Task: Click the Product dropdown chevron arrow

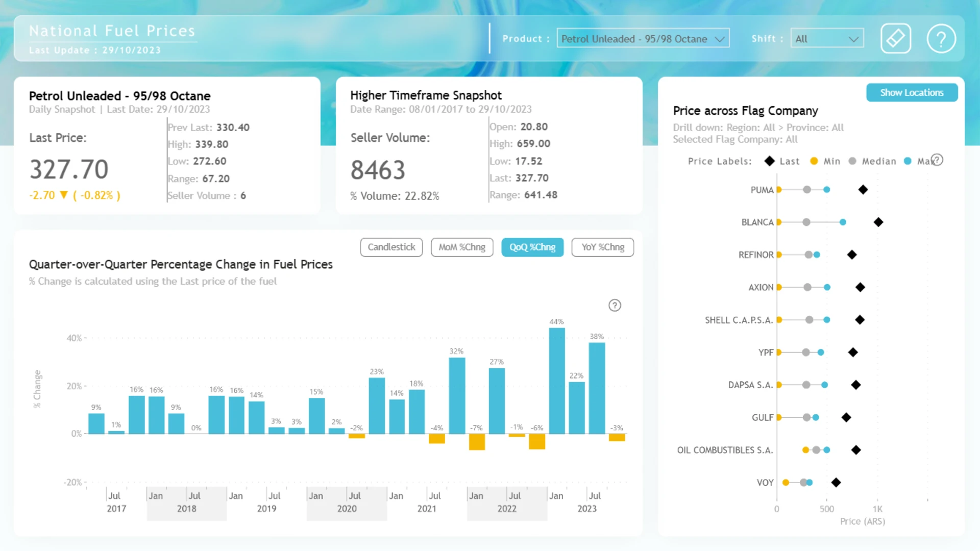Action: click(720, 39)
